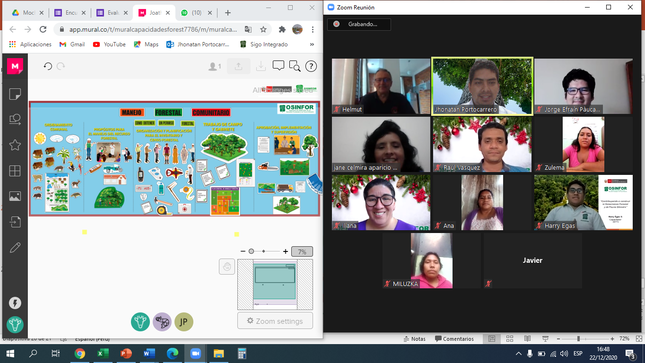The width and height of the screenshot is (645, 363).
Task: Click the minimap overview thumbnail
Action: tap(275, 284)
